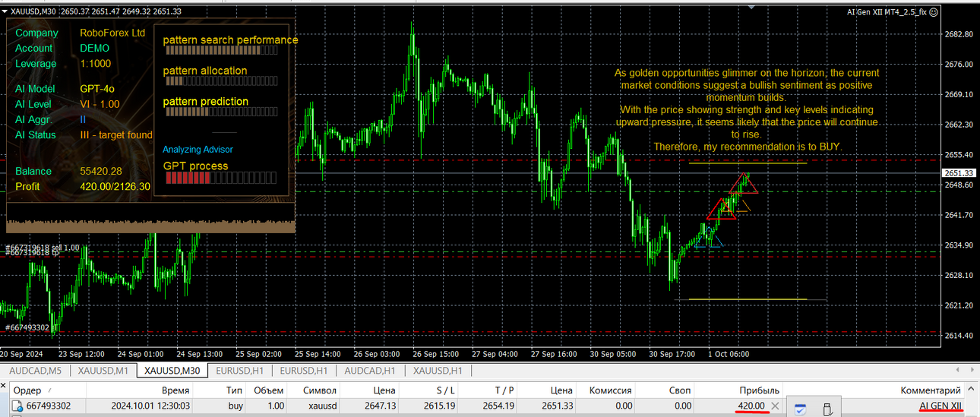Click the VI - 1.00 AI Level value
Screen dimensions: 980x417
100,104
